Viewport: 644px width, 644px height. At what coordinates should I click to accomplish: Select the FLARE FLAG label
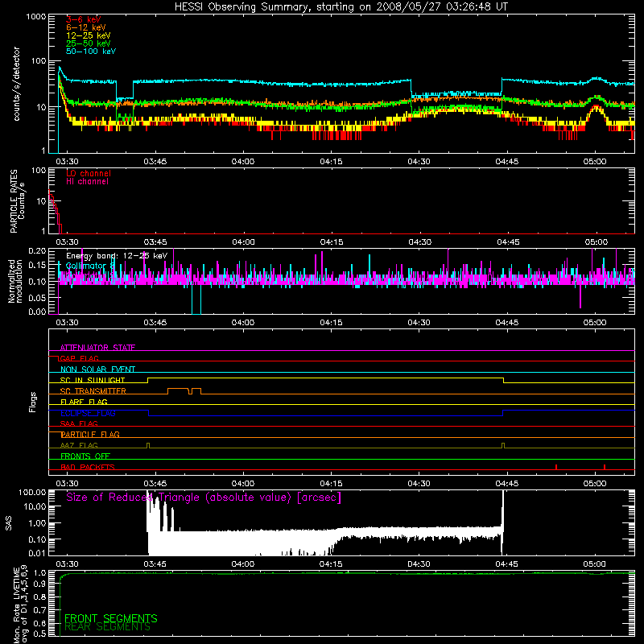click(x=84, y=402)
